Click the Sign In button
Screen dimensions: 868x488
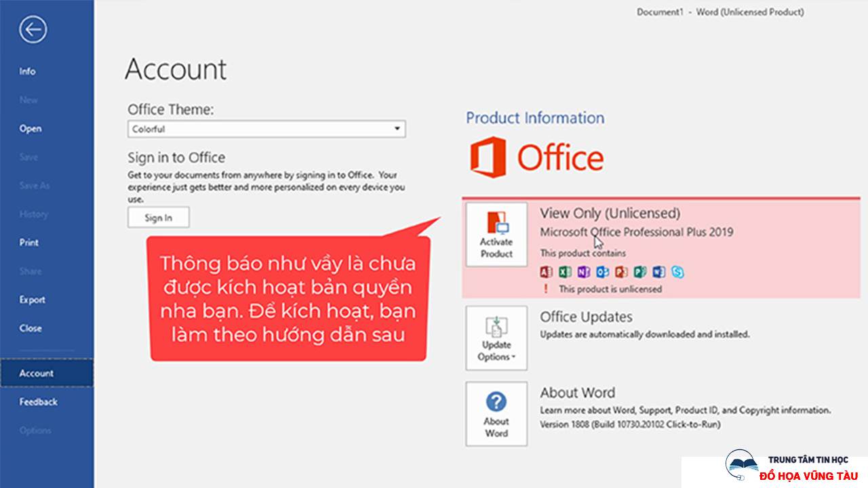pos(159,218)
